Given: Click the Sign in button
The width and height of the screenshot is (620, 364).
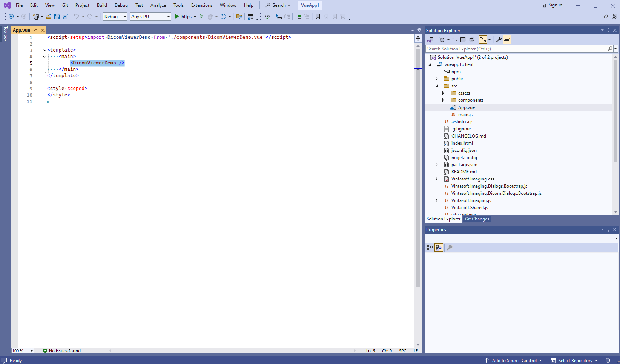Looking at the screenshot, I should 552,5.
